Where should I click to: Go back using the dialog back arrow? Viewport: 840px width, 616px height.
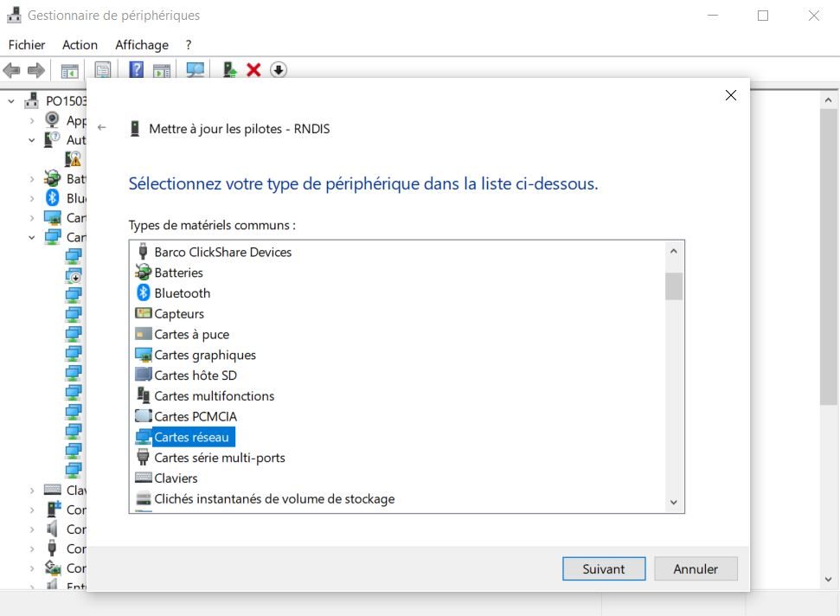pos(102,127)
